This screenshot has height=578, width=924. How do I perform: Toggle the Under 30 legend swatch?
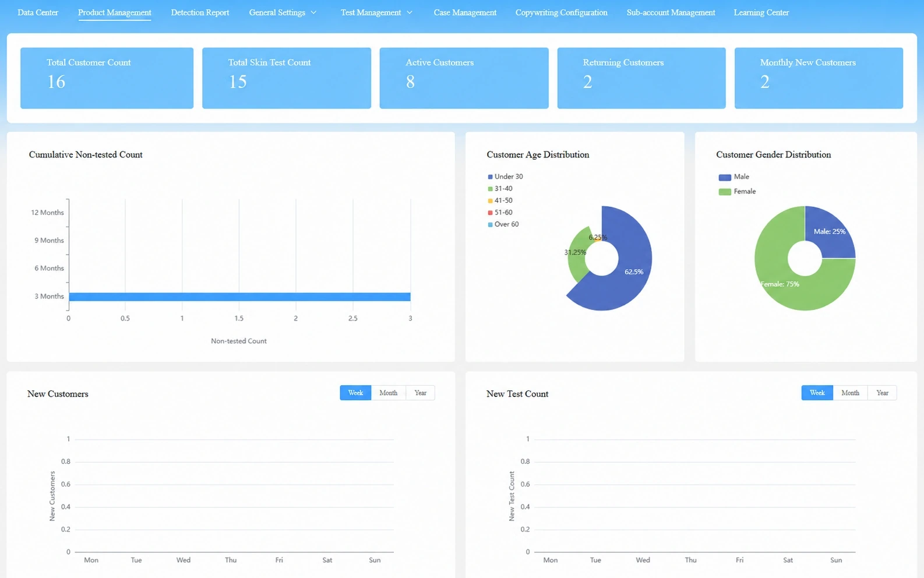(491, 177)
